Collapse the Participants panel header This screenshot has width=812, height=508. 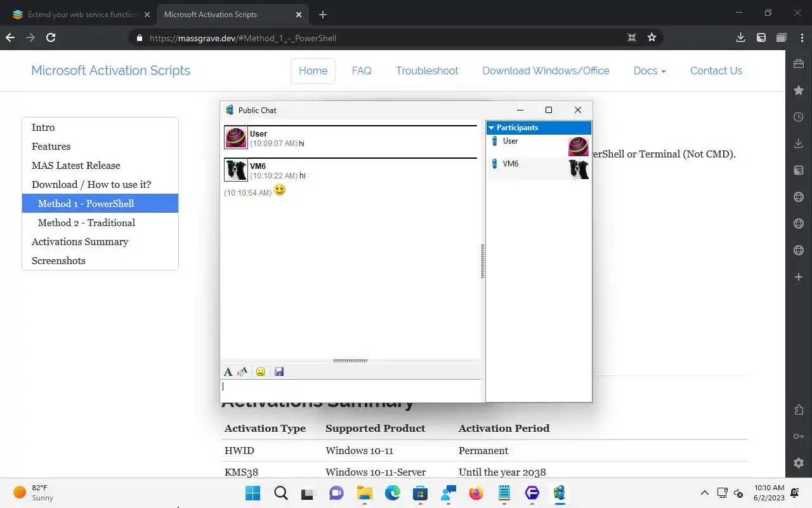coord(539,128)
